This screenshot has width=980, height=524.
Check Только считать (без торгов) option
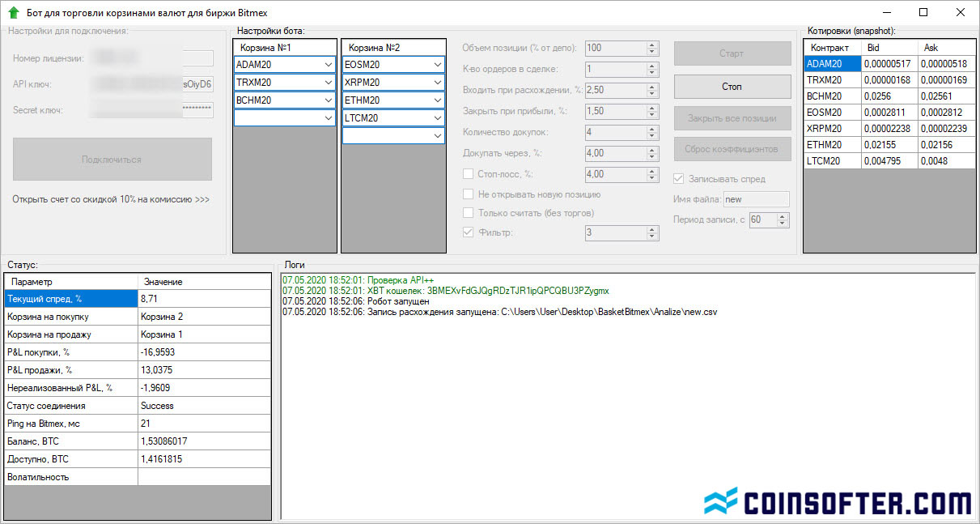[468, 213]
